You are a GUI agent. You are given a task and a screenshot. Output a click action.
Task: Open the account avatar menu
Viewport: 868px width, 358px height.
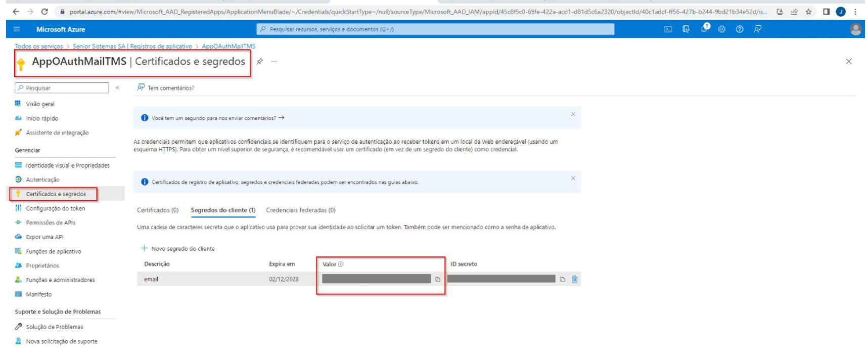pos(855,29)
